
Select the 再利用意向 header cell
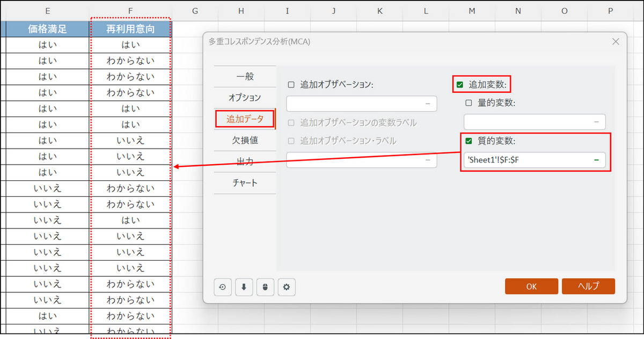tap(130, 29)
